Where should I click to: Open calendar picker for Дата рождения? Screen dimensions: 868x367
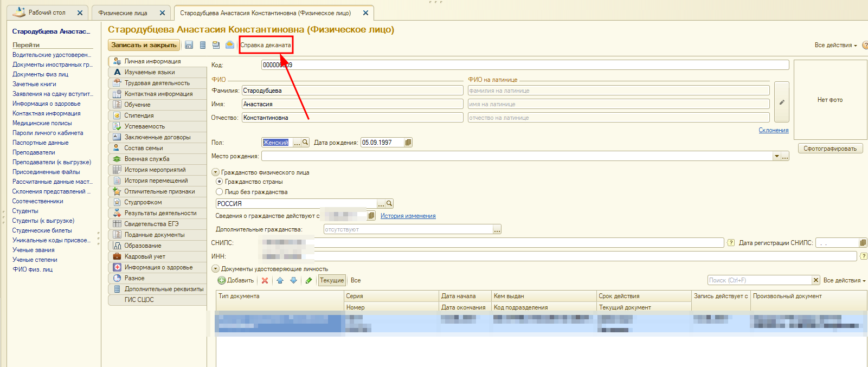click(x=408, y=143)
